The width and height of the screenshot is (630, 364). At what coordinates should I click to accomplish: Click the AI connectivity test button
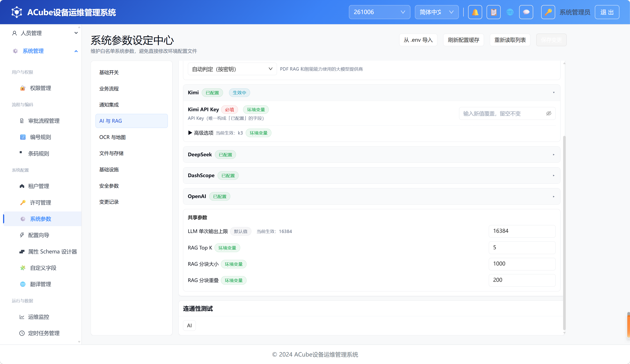click(x=189, y=326)
